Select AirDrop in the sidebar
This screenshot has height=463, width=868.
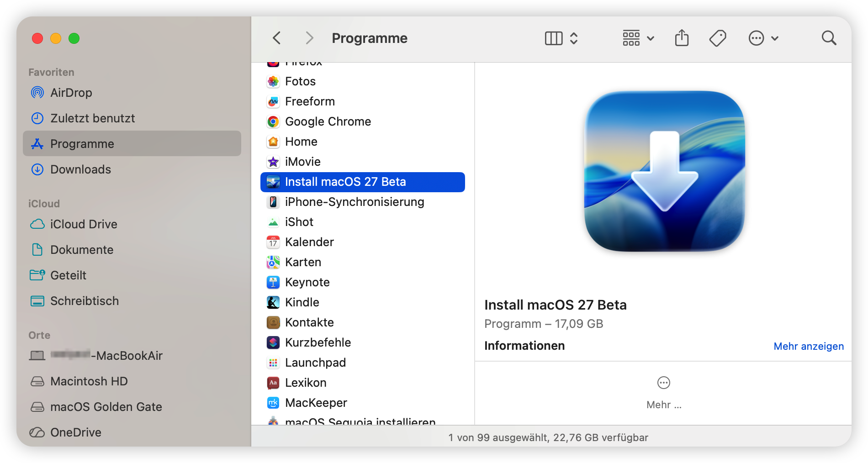(132, 93)
